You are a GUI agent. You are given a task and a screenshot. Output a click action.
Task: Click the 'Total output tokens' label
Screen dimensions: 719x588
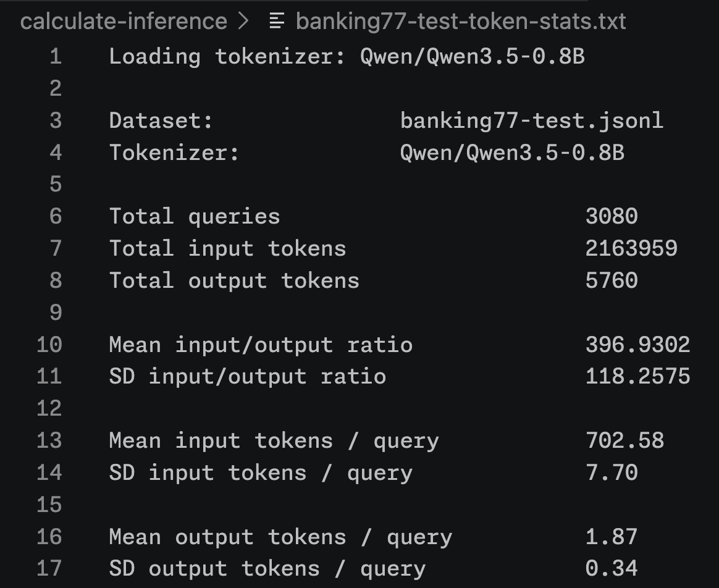[x=234, y=280]
